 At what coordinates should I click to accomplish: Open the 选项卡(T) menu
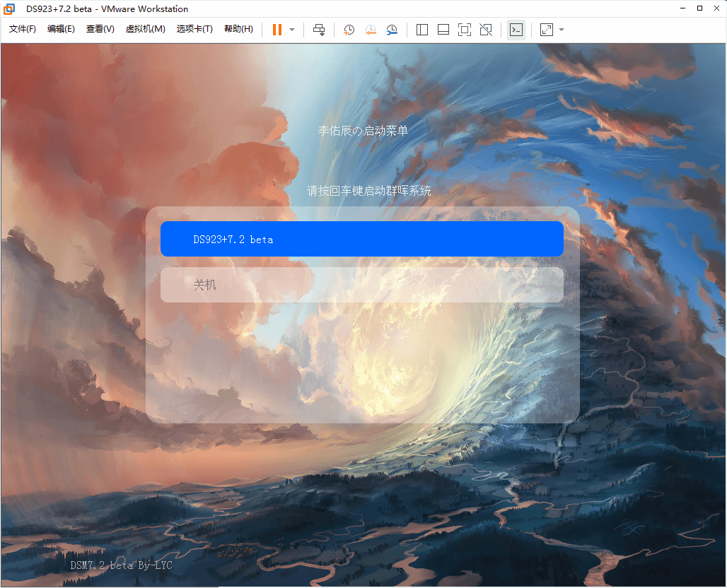194,29
